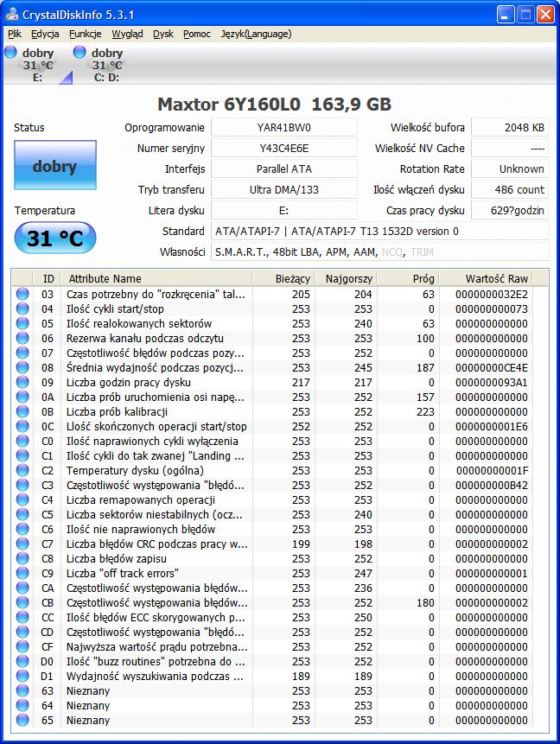The image size is (560, 744).
Task: Click status orb for attribute C7 row
Action: (22, 544)
